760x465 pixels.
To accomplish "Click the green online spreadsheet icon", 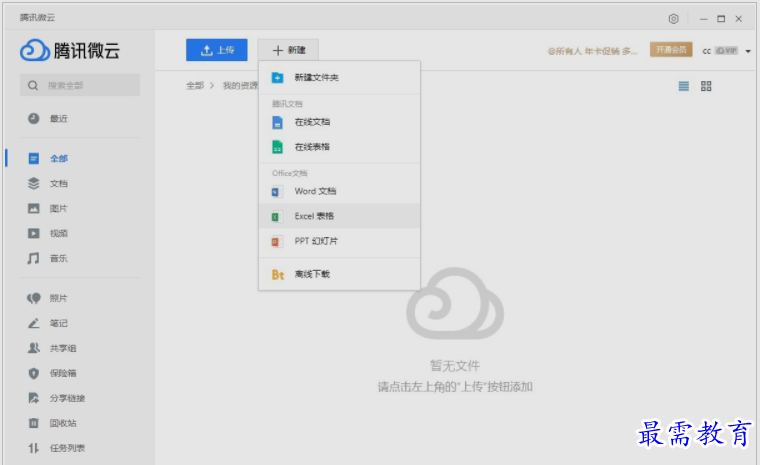I will tap(277, 147).
